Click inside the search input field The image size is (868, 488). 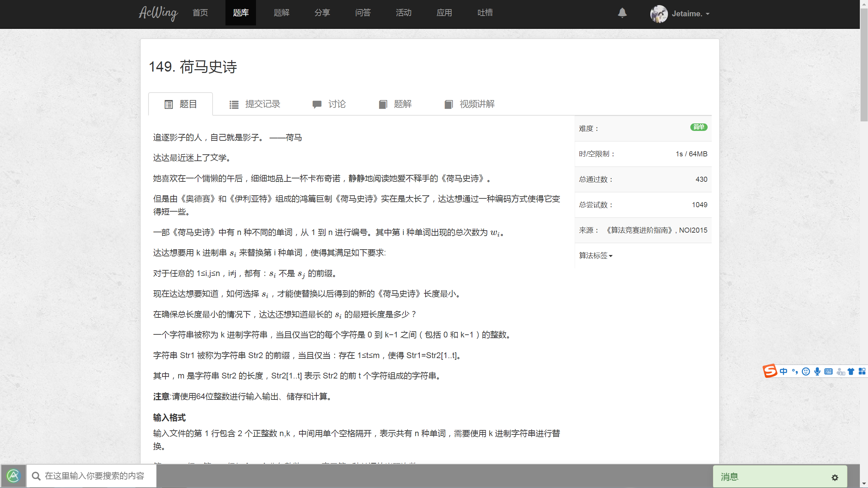95,476
